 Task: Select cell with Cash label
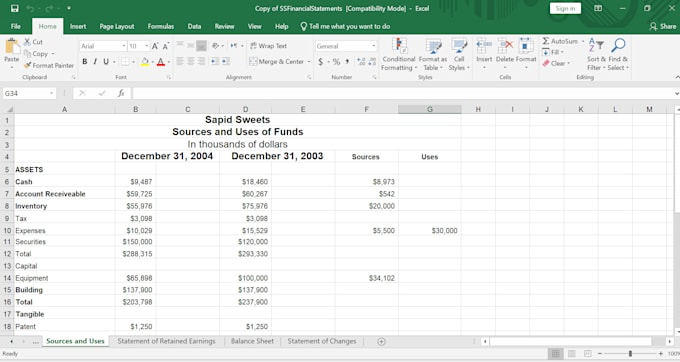click(65, 182)
